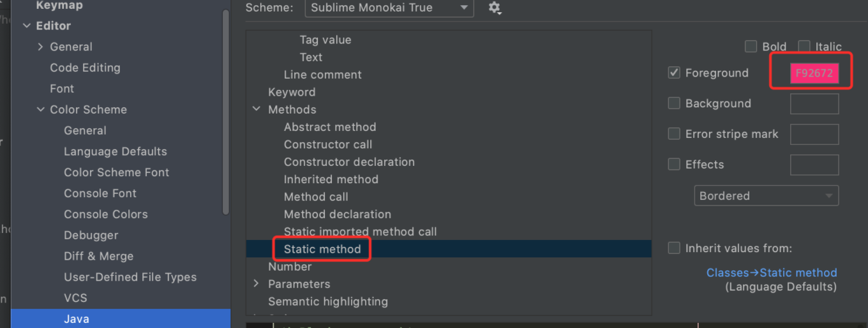Open the Bordered effects dropdown
The width and height of the screenshot is (868, 328).
point(767,196)
